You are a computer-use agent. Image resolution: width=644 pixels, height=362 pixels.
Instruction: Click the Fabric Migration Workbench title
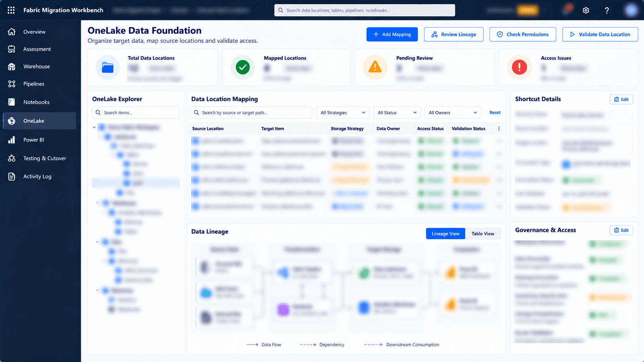(63, 10)
